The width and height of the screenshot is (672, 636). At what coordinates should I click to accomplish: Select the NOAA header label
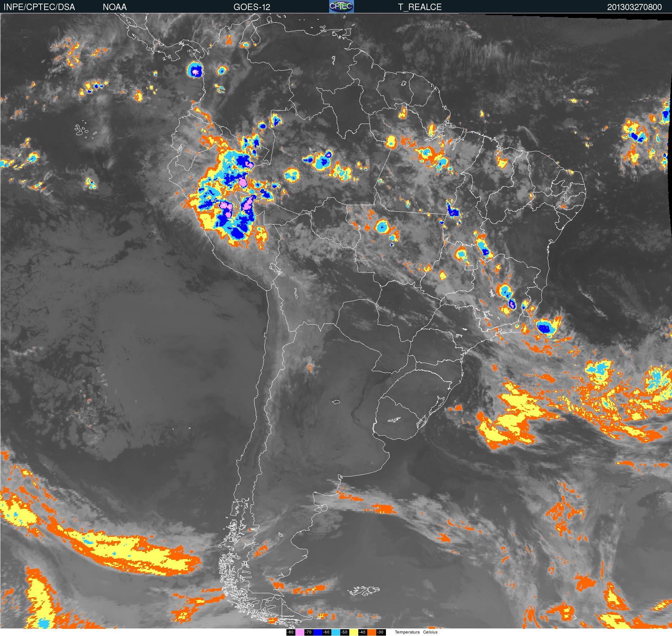(x=115, y=7)
